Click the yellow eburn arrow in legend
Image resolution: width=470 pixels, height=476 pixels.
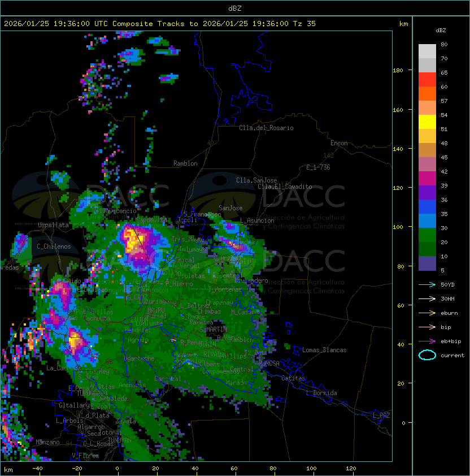427,313
